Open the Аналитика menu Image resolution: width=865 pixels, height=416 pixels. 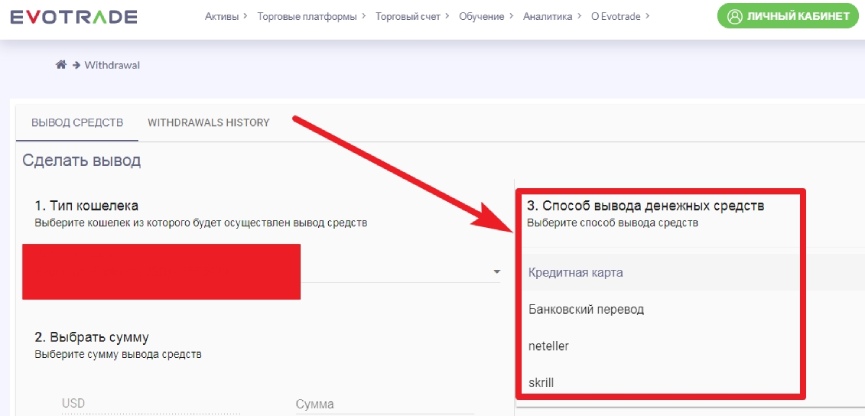tap(548, 17)
